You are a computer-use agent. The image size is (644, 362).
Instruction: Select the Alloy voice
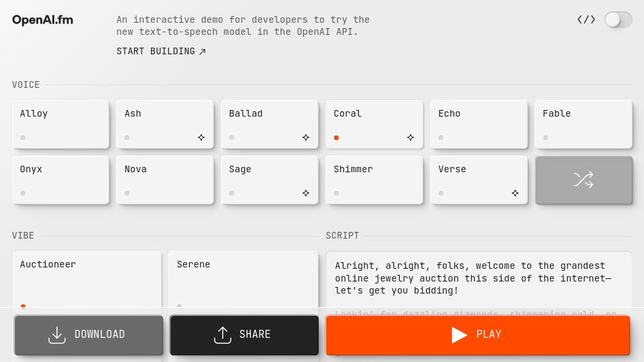tap(61, 125)
